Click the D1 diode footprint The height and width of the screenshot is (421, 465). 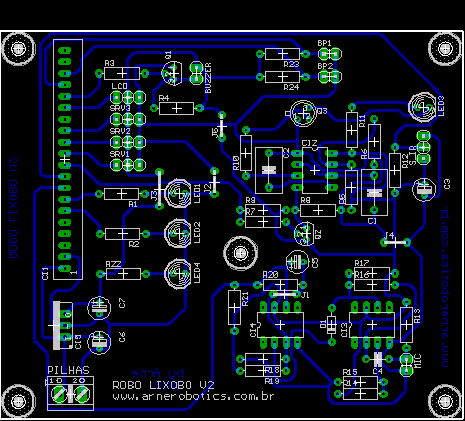pos(331,324)
